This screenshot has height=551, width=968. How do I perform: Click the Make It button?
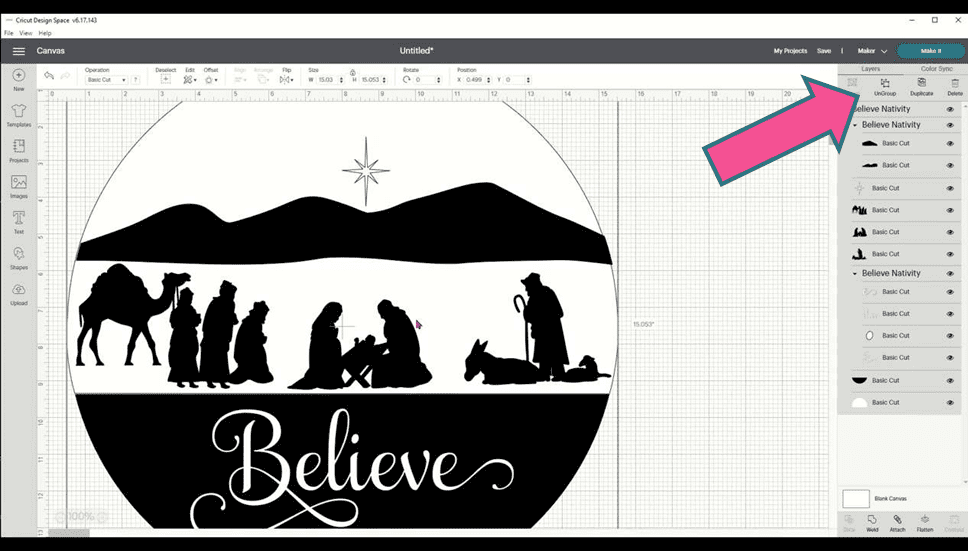tap(930, 51)
